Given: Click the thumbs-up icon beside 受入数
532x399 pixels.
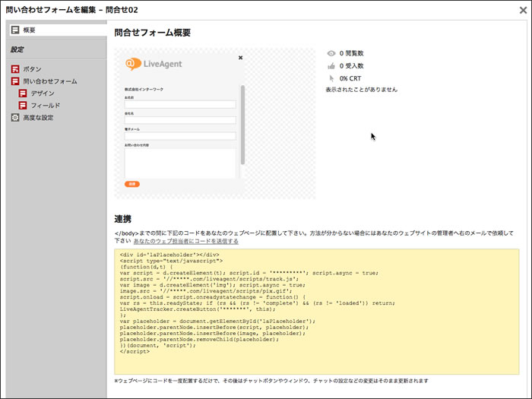Looking at the screenshot, I should (x=331, y=66).
